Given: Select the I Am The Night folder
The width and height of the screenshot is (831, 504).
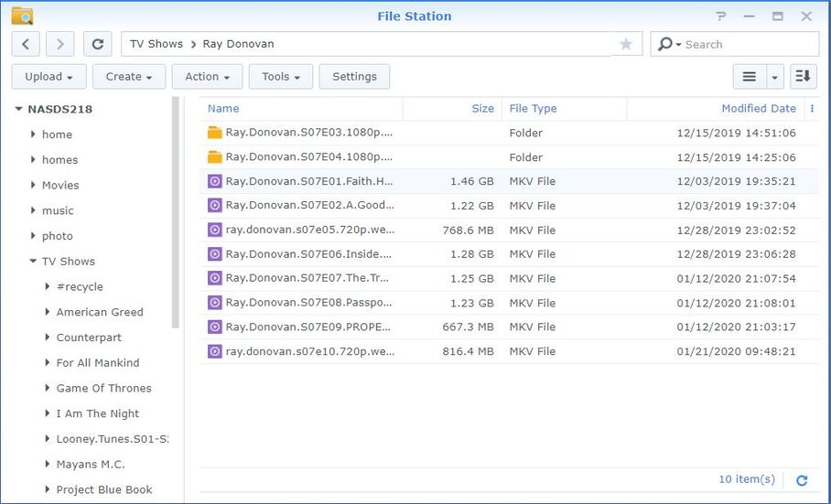Looking at the screenshot, I should point(98,413).
